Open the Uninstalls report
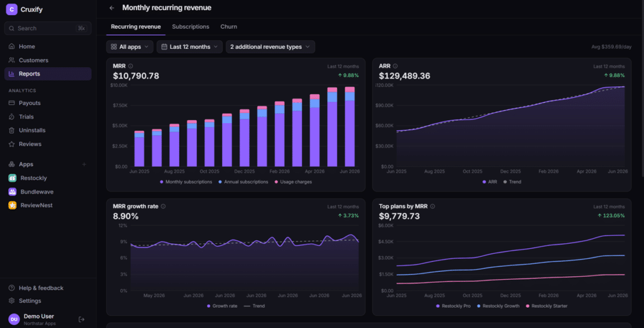 (x=48, y=130)
